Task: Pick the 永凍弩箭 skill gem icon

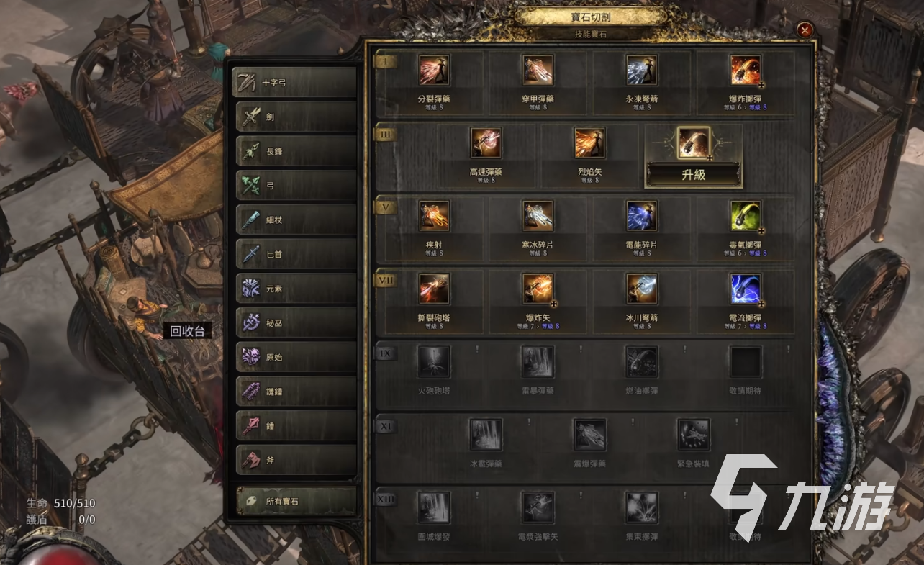Action: pyautogui.click(x=641, y=70)
